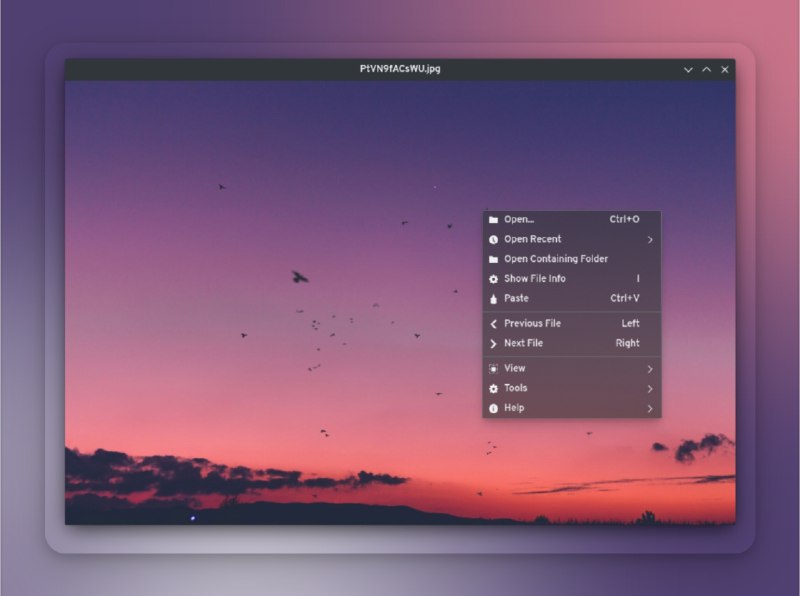This screenshot has height=596, width=800.
Task: Click the gear icon beside Show File Info
Action: pos(493,279)
